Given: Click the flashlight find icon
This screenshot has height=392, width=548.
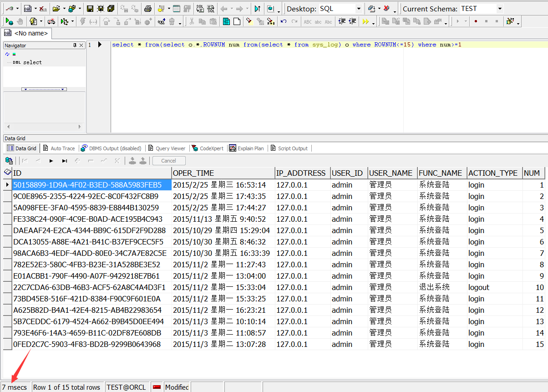Looking at the screenshot, I should tap(249, 21).
